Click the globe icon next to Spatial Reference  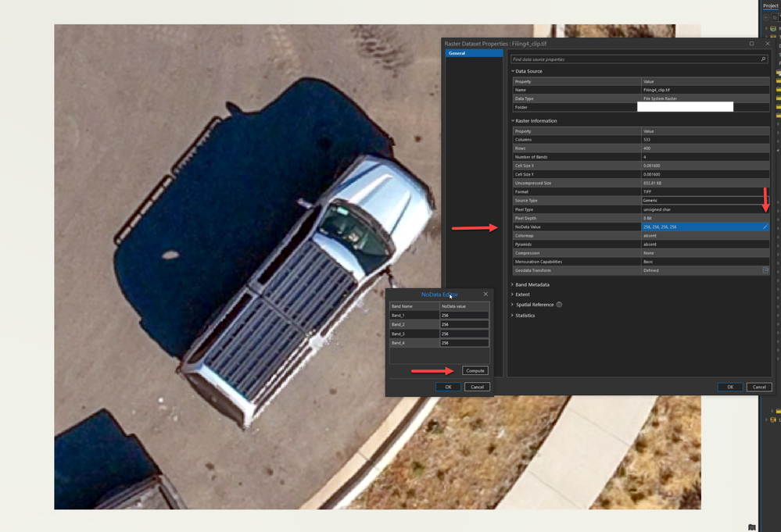(x=559, y=305)
